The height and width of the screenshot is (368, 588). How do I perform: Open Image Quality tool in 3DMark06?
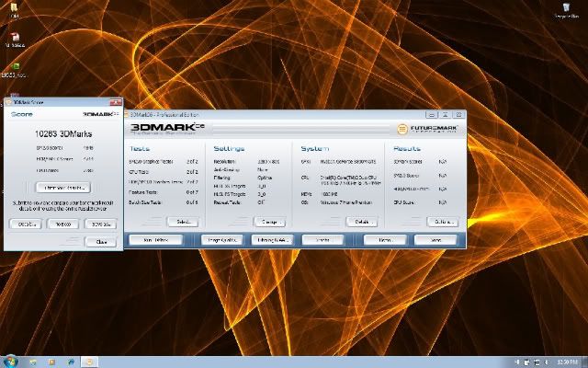222,240
